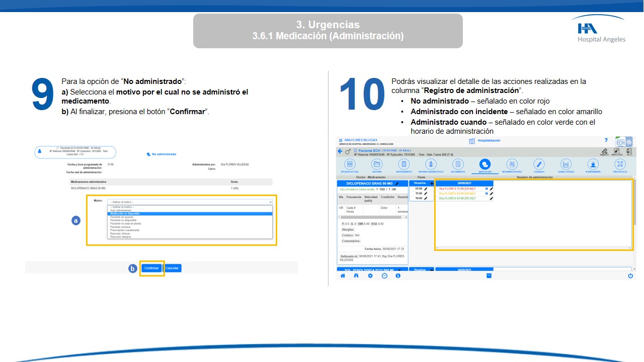Go to Signos Vitales chart icon
Screen dimensions: 644x362
(566, 164)
